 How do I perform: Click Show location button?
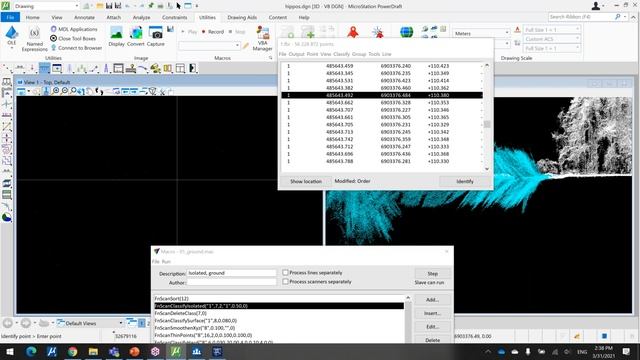[306, 181]
